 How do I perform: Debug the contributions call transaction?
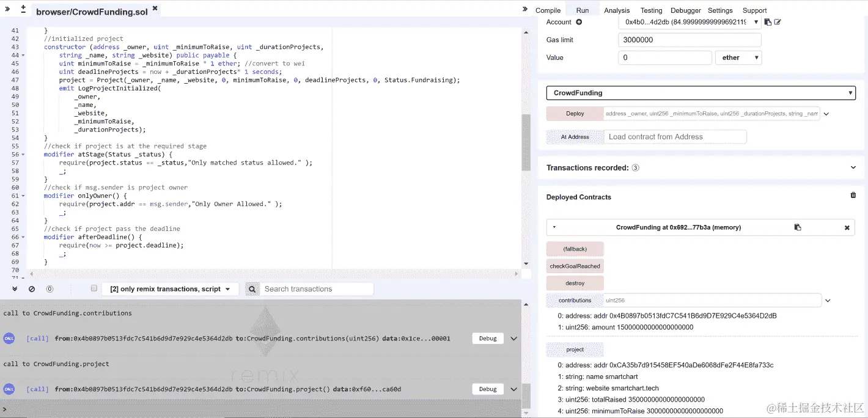pyautogui.click(x=488, y=339)
